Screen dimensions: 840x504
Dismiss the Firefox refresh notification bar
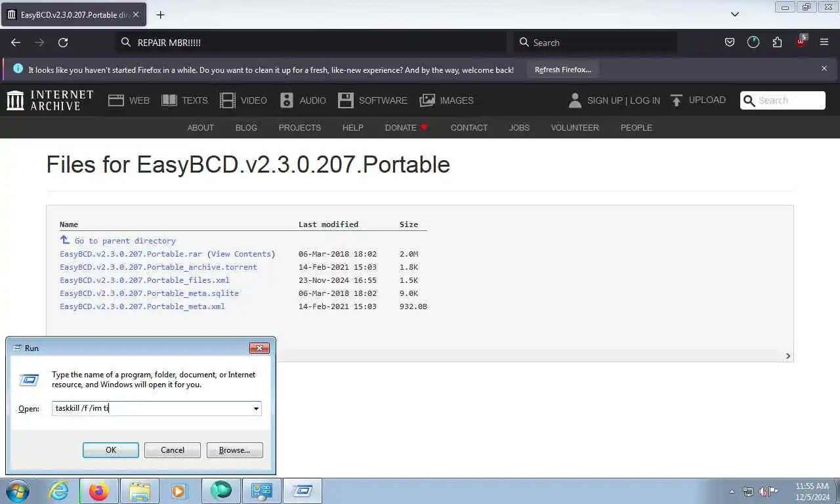[824, 68]
